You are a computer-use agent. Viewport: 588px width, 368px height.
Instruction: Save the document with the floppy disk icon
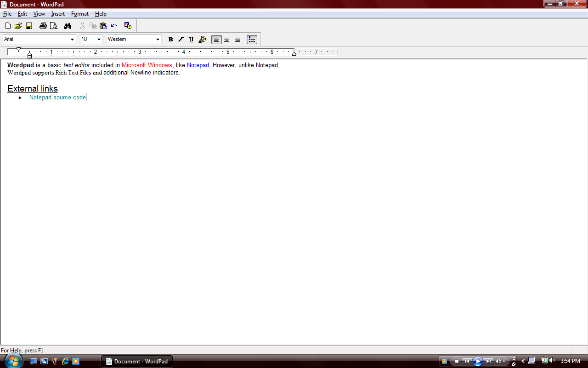[x=28, y=26]
